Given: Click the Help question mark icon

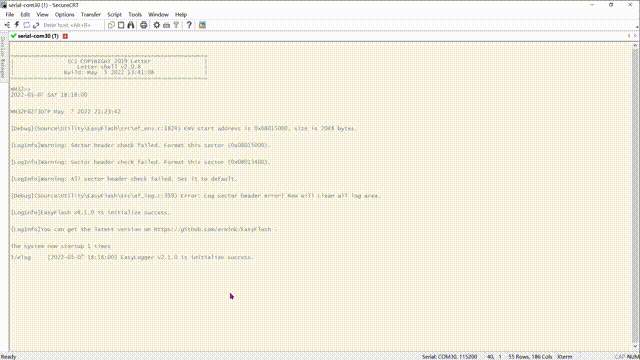Looking at the screenshot, I should 189,25.
